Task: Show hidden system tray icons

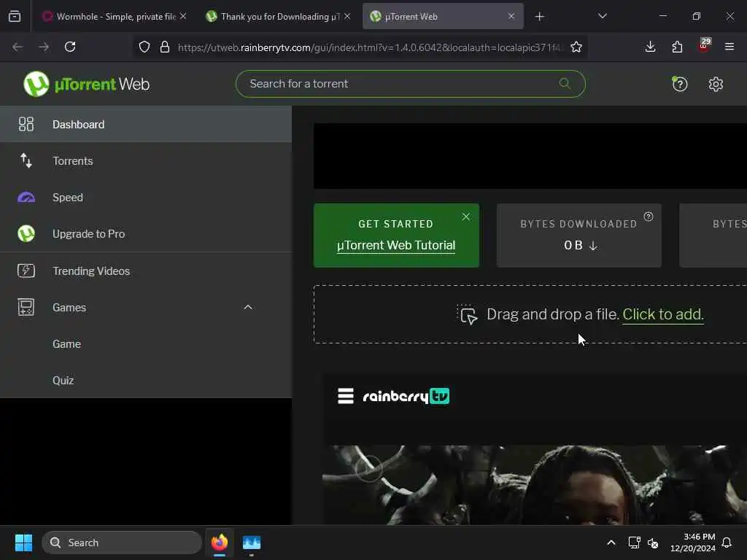Action: pyautogui.click(x=611, y=542)
